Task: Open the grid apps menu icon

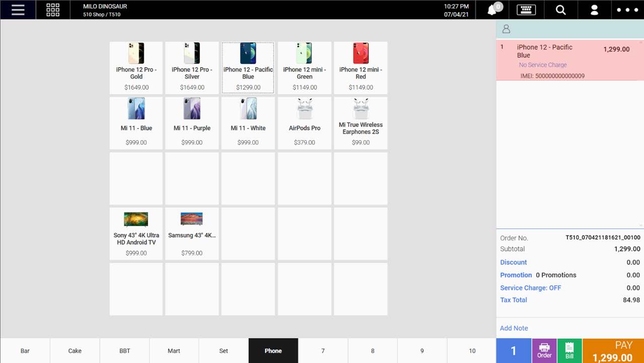Action: click(x=53, y=10)
